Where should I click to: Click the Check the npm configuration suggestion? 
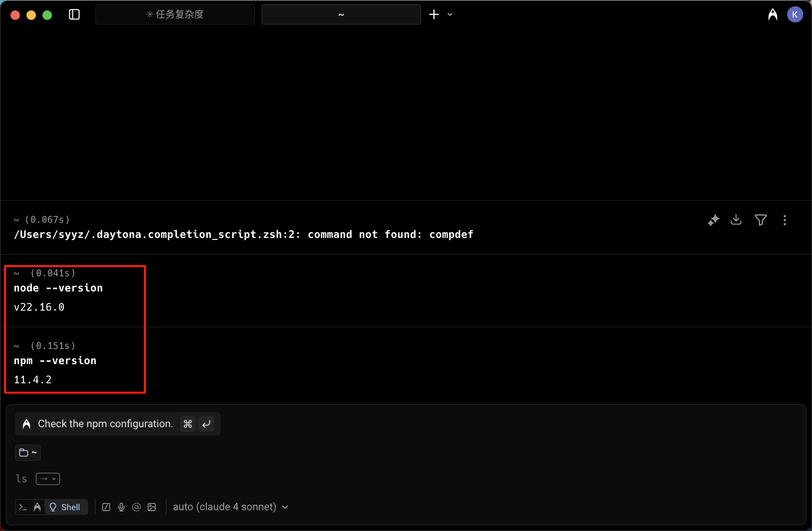tap(105, 424)
